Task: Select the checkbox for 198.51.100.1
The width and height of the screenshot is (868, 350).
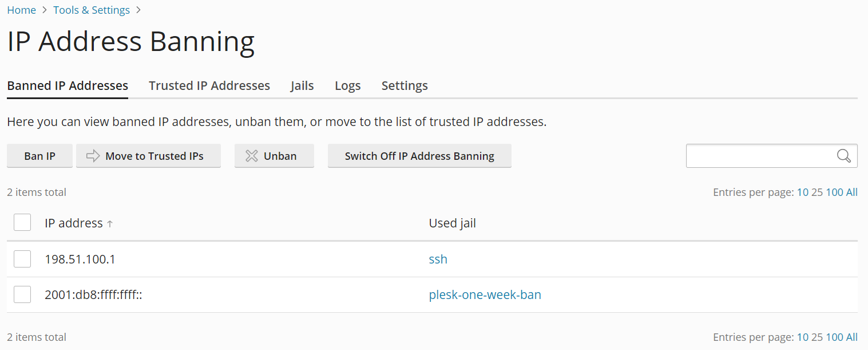Action: click(22, 258)
